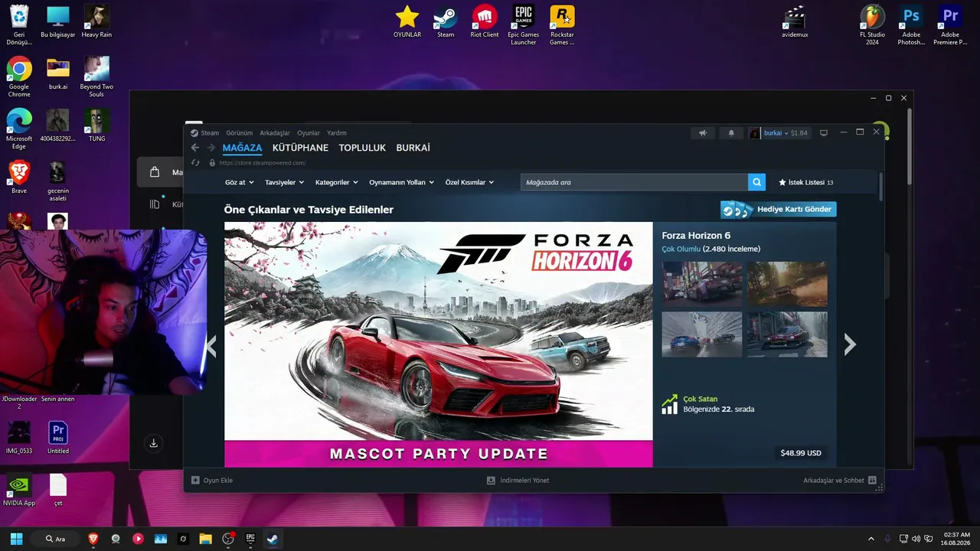This screenshot has width=980, height=551.
Task: Click the Big Picture mode monitor icon
Action: (x=824, y=133)
